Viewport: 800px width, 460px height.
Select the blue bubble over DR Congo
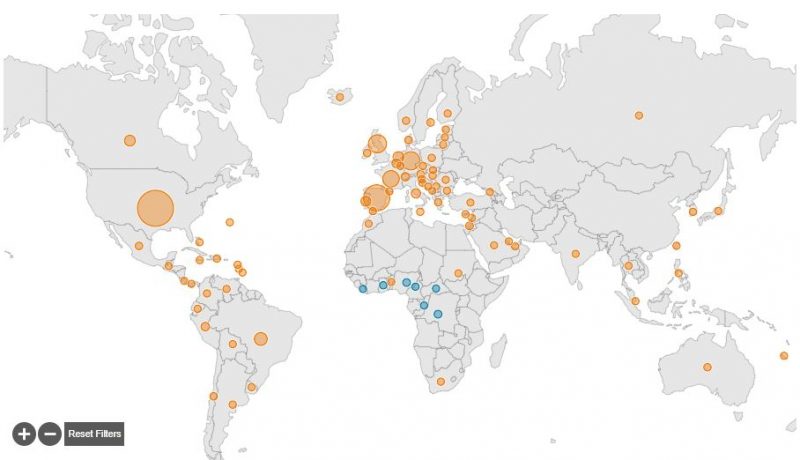click(438, 314)
